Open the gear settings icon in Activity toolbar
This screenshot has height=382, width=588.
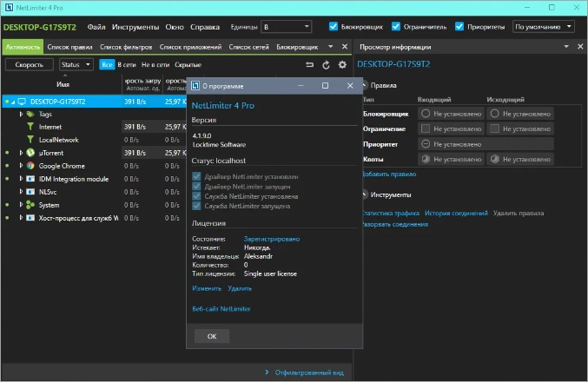(x=342, y=65)
